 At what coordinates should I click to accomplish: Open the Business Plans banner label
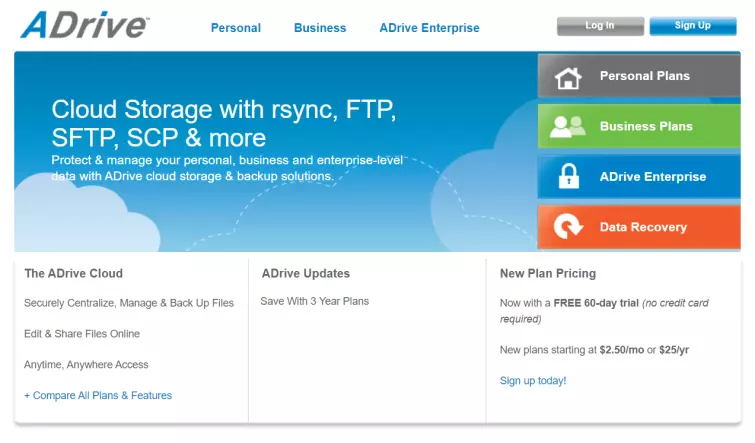(x=646, y=127)
